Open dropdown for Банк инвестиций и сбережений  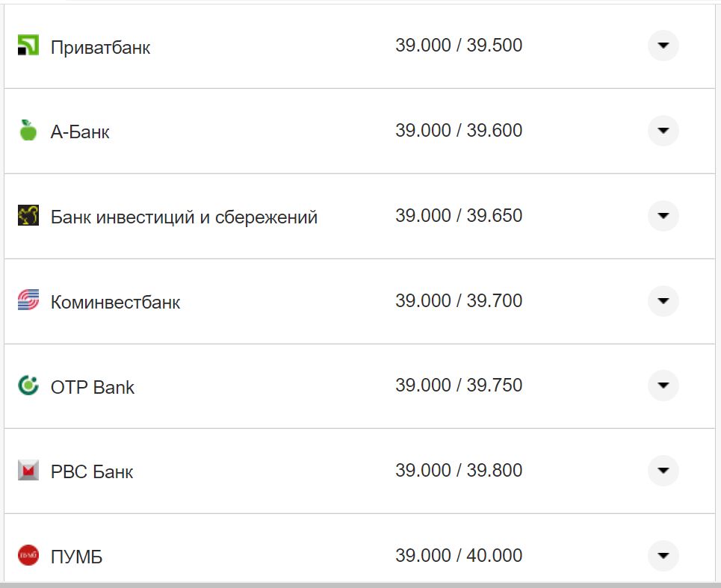pos(663,216)
